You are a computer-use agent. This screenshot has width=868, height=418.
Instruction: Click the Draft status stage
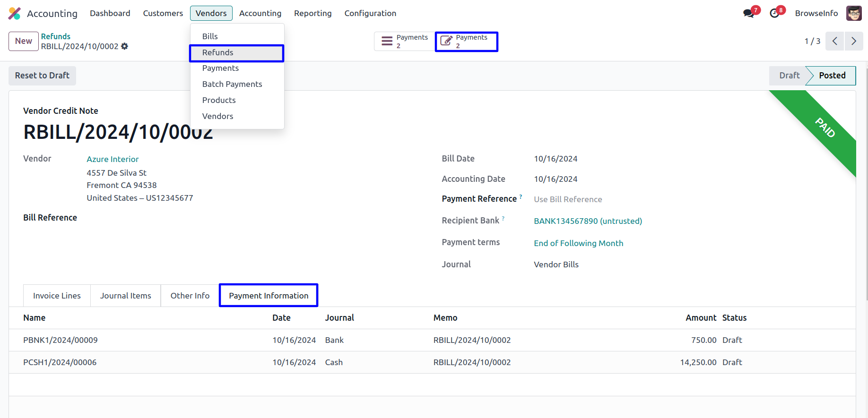point(789,76)
